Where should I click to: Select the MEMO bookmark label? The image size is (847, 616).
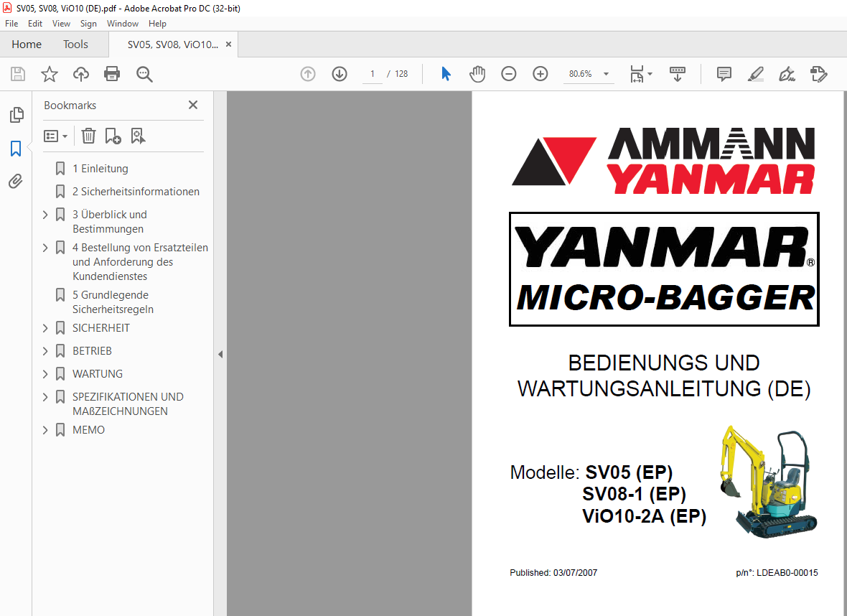[88, 430]
